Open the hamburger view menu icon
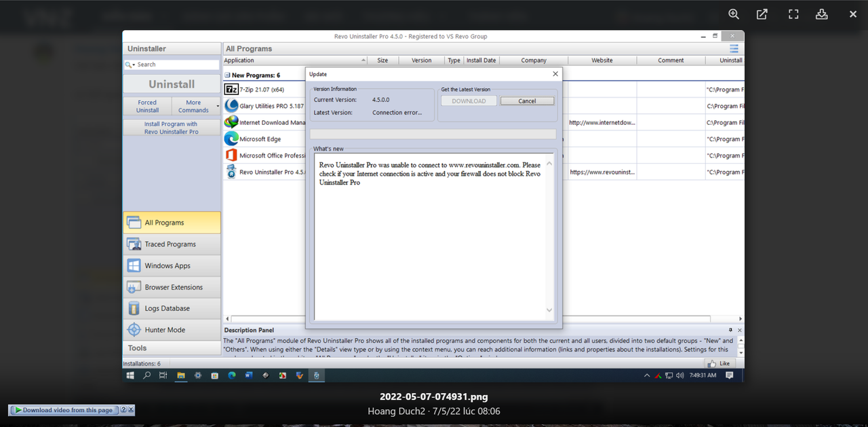Screen dimensions: 868x427 (734, 49)
